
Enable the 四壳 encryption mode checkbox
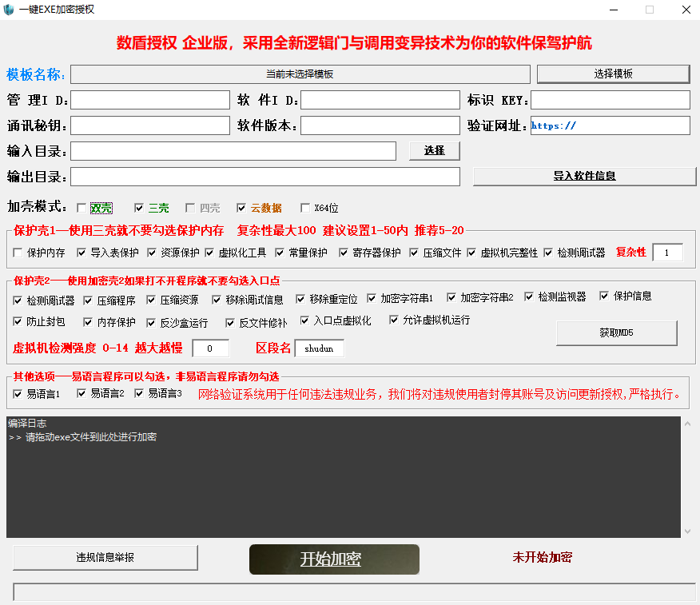coord(189,207)
